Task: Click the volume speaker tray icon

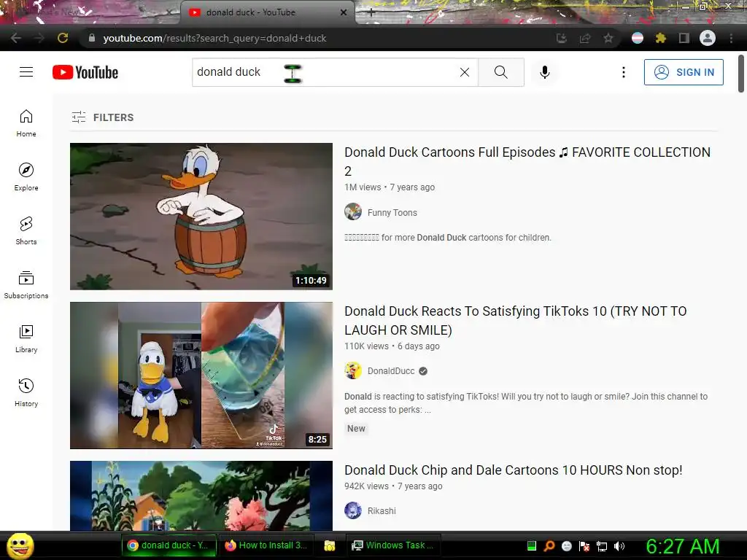Action: click(x=619, y=546)
